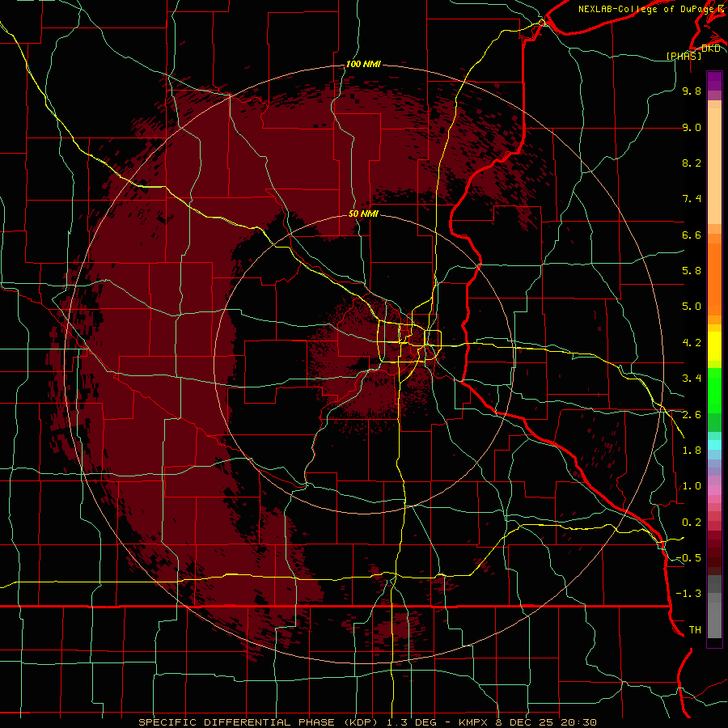Click the 7.4 color scale value
This screenshot has height=728, width=728.
[692, 199]
